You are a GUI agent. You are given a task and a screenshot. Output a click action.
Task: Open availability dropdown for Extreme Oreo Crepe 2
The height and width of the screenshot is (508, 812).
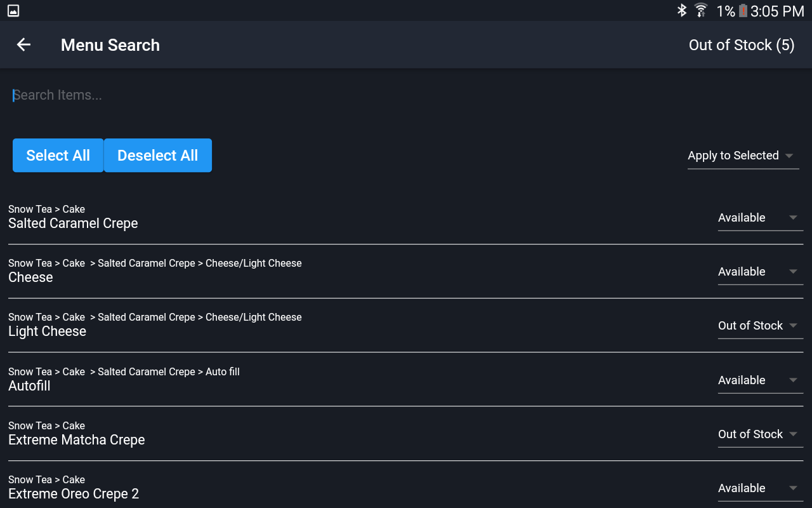760,488
